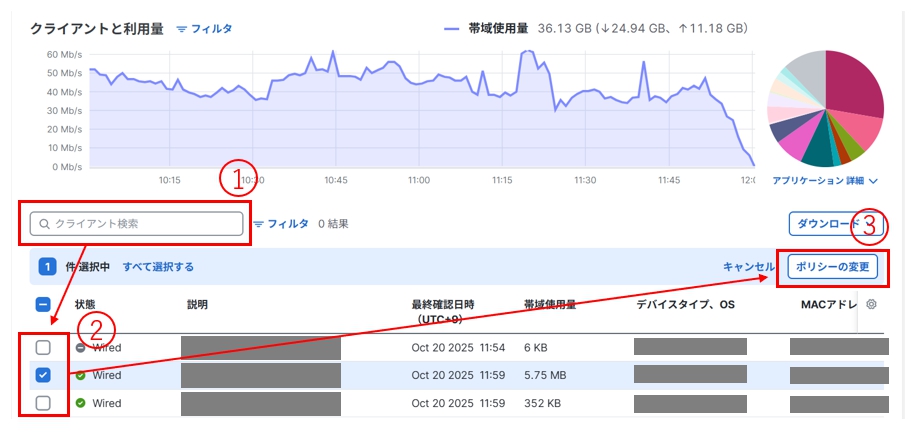Click the magnifier icon in client search

[44, 224]
